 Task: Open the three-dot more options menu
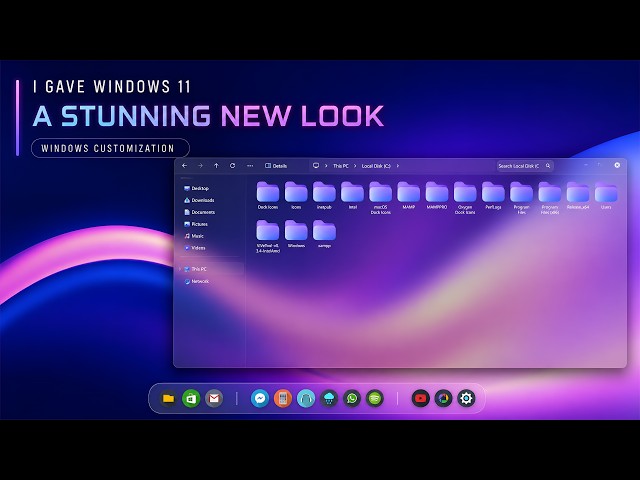coord(250,166)
